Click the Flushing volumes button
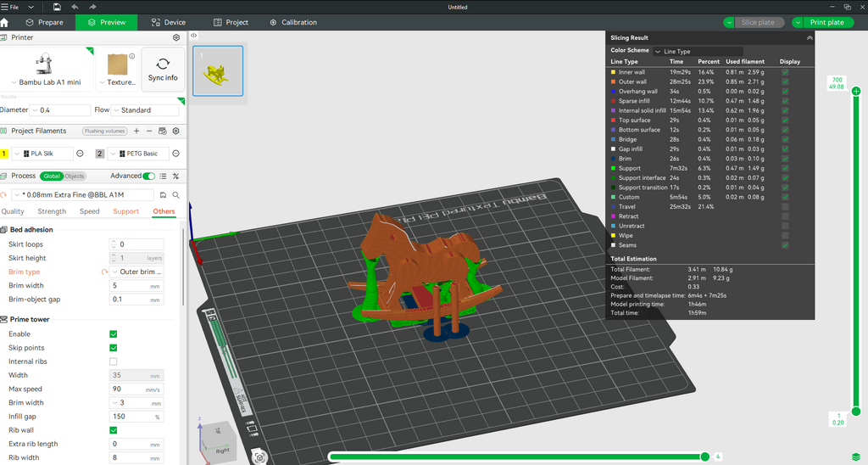The width and height of the screenshot is (868, 465). pyautogui.click(x=105, y=132)
